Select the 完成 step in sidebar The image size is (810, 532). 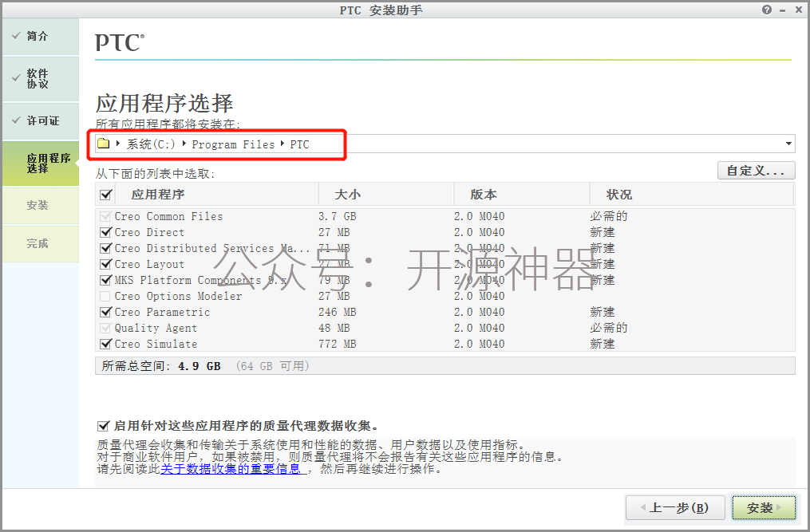tap(40, 244)
